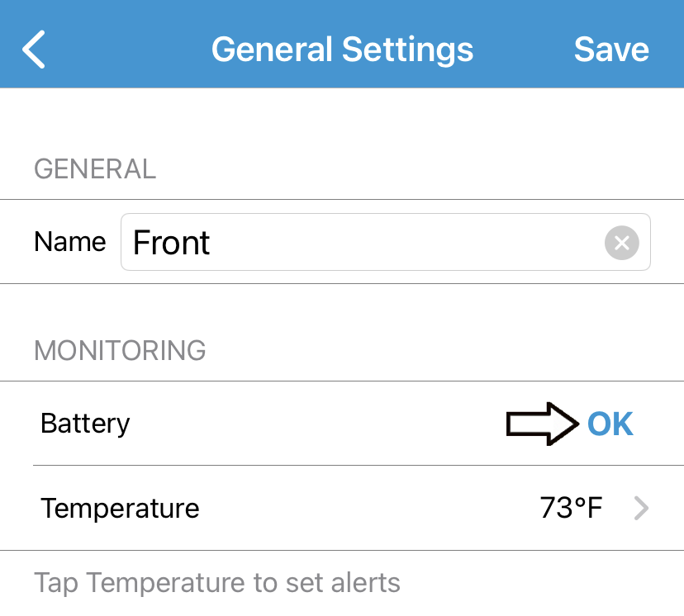
Task: Click empty space in the Temperature row
Action: (363, 508)
